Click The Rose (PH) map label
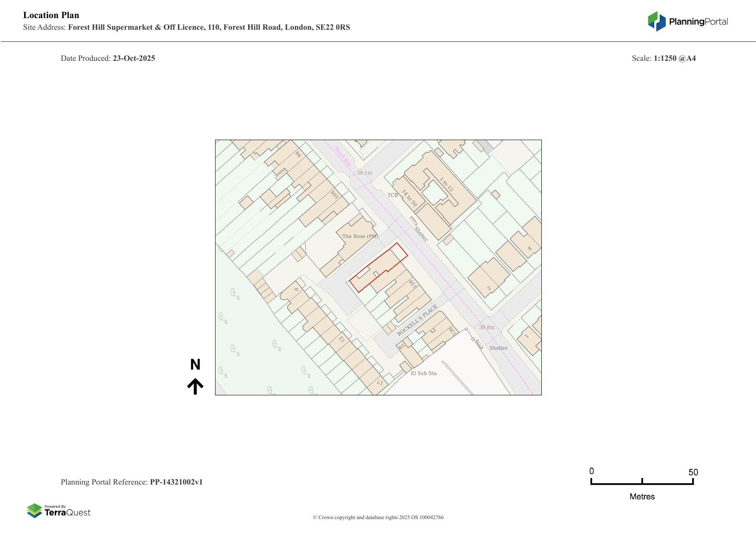Screen dimensions: 756x535 coord(360,236)
